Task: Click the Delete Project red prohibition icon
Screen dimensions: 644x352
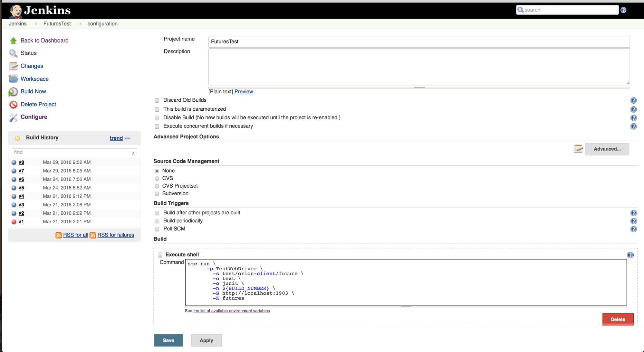Action: pos(13,105)
